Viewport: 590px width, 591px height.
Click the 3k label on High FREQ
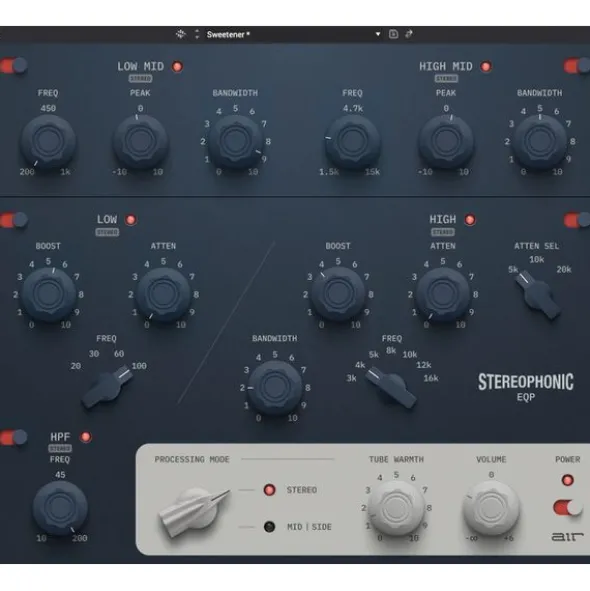pos(351,378)
